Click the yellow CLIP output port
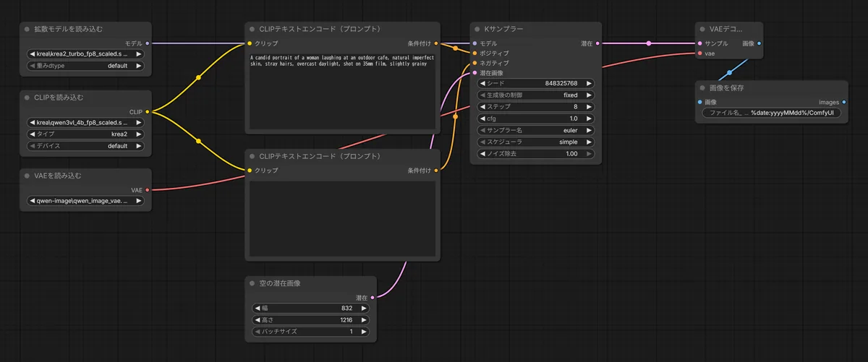This screenshot has width=868, height=362. click(x=148, y=112)
